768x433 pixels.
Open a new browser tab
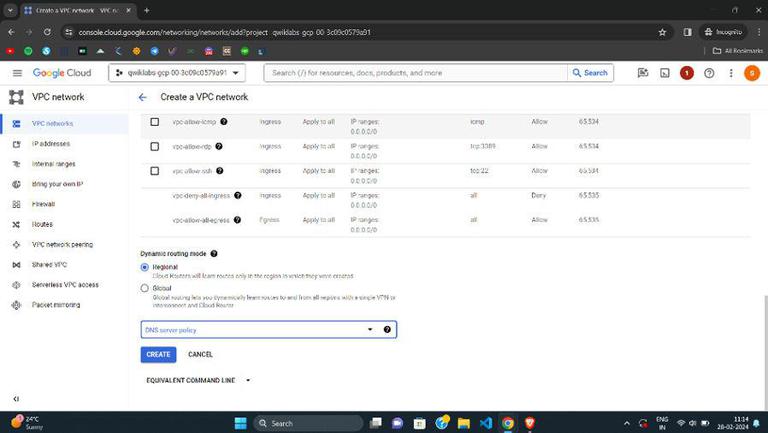coord(146,10)
